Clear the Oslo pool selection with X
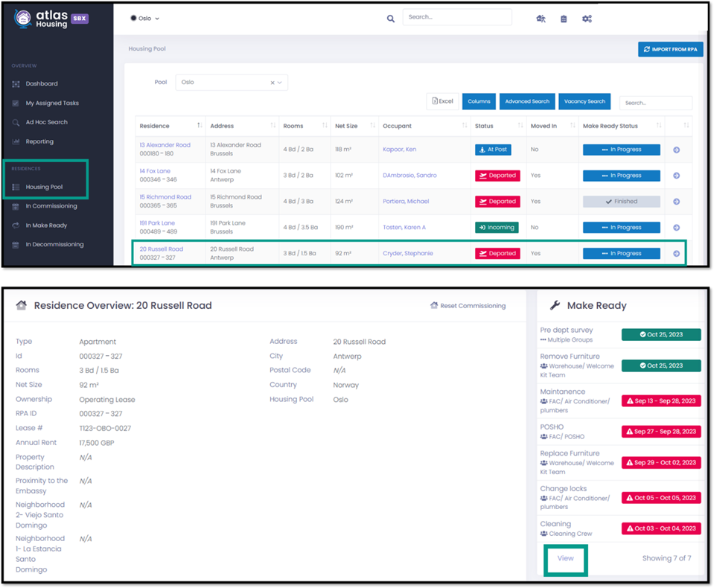714x588 pixels. click(272, 83)
